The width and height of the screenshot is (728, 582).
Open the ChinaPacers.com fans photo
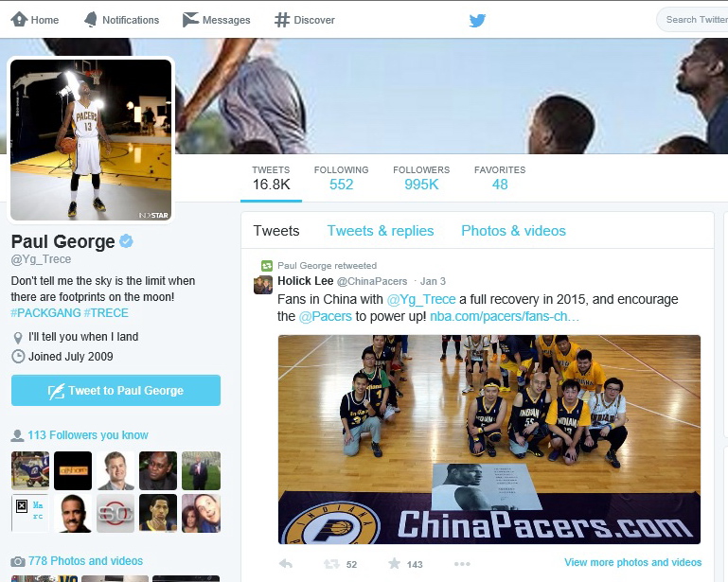pos(488,439)
